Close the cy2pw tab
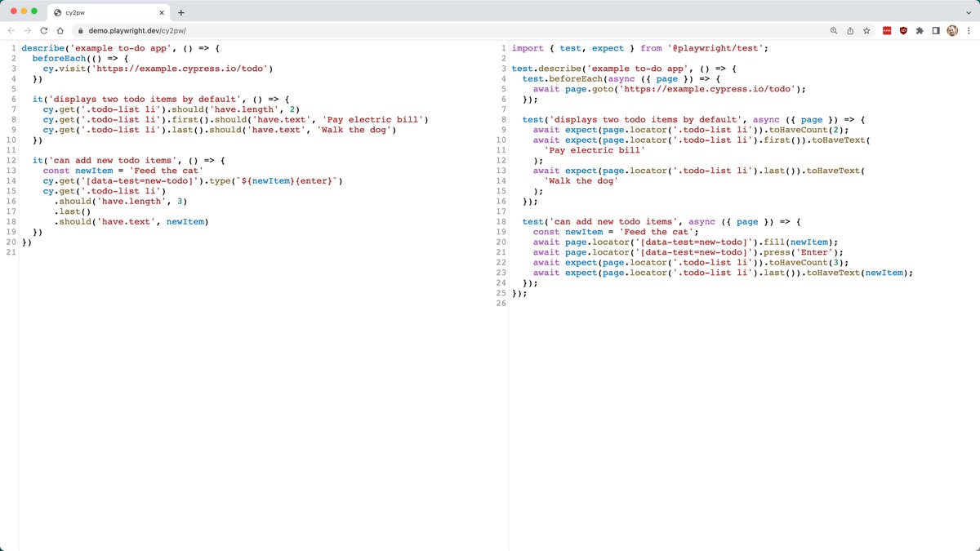 163,12
